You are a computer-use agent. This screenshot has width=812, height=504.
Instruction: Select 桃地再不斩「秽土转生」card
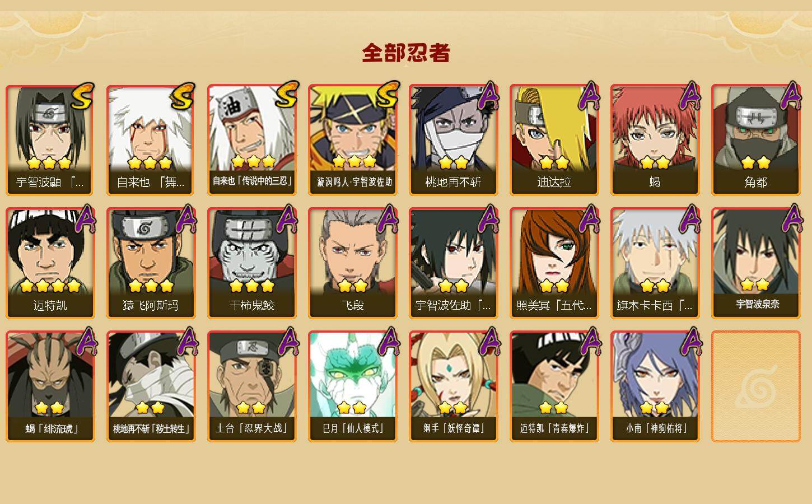click(151, 386)
